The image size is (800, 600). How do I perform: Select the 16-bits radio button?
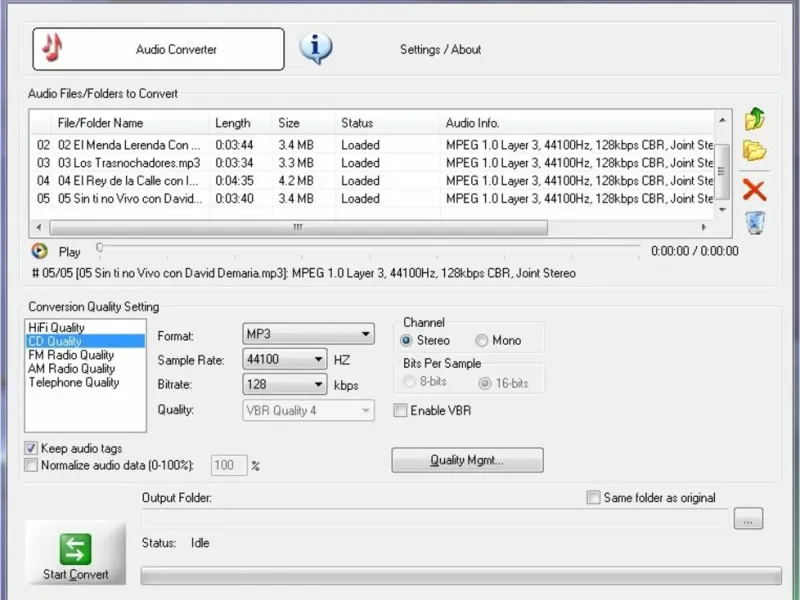[485, 383]
